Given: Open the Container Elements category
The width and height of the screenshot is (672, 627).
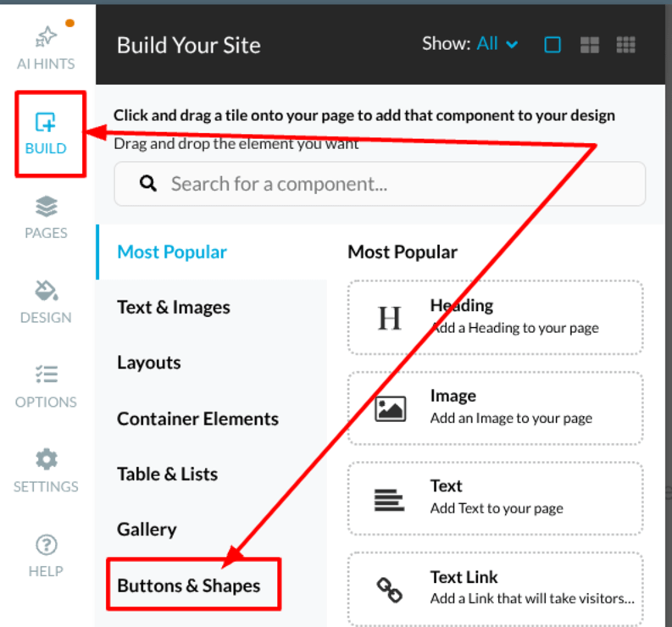Looking at the screenshot, I should point(197,419).
